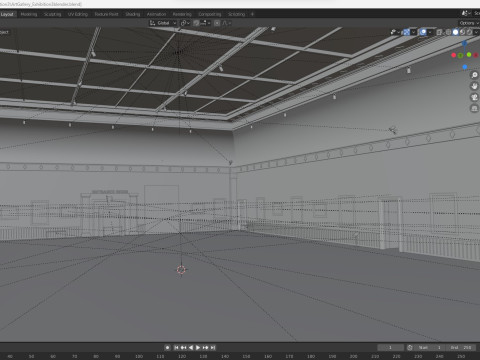Toggle the preview range clock icon

410,348
